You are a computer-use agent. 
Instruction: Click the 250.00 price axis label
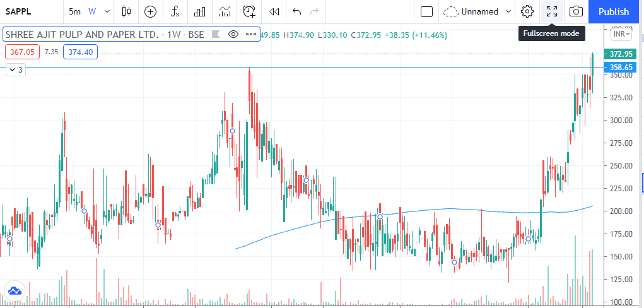pyautogui.click(x=621, y=166)
